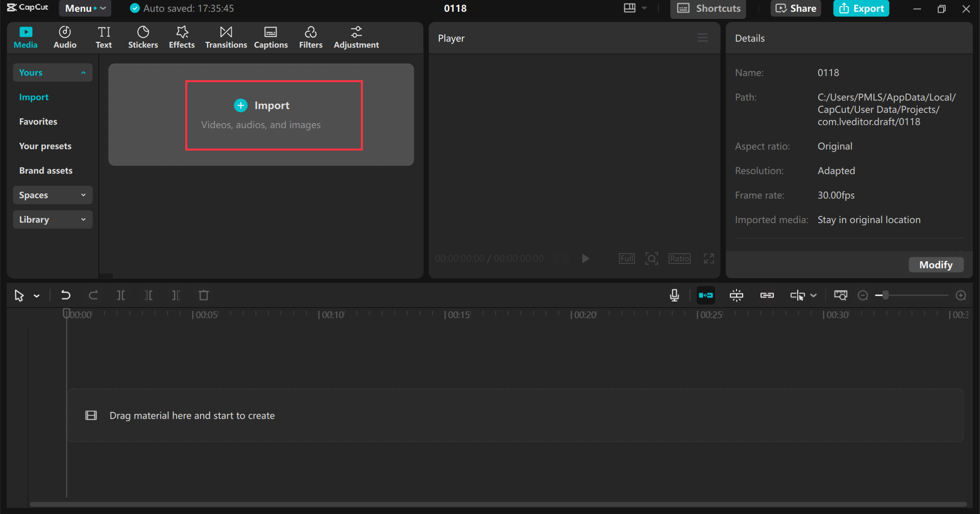Open the Transitions panel

[x=226, y=37]
